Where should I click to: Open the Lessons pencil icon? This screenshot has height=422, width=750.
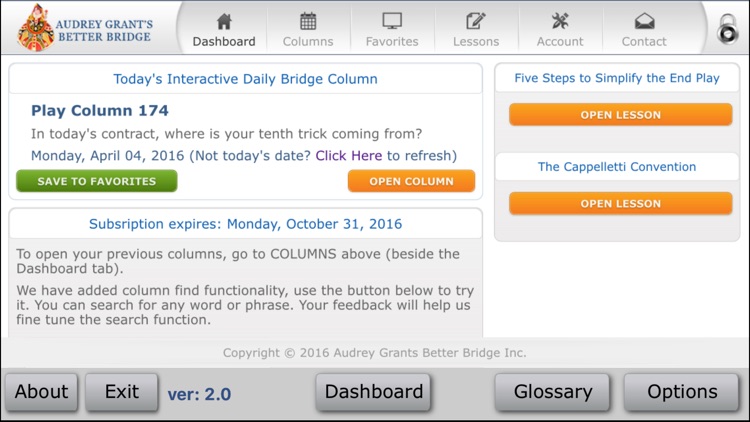476,22
